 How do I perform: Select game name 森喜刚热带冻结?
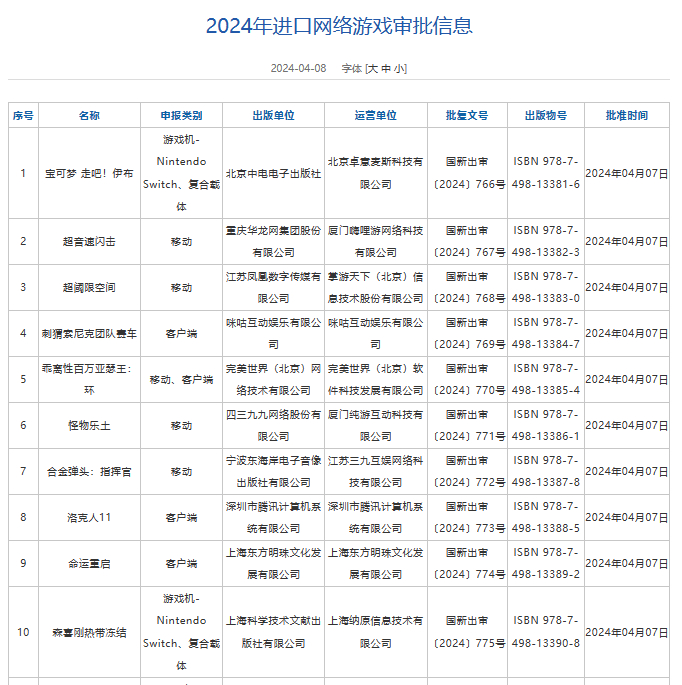[89, 633]
